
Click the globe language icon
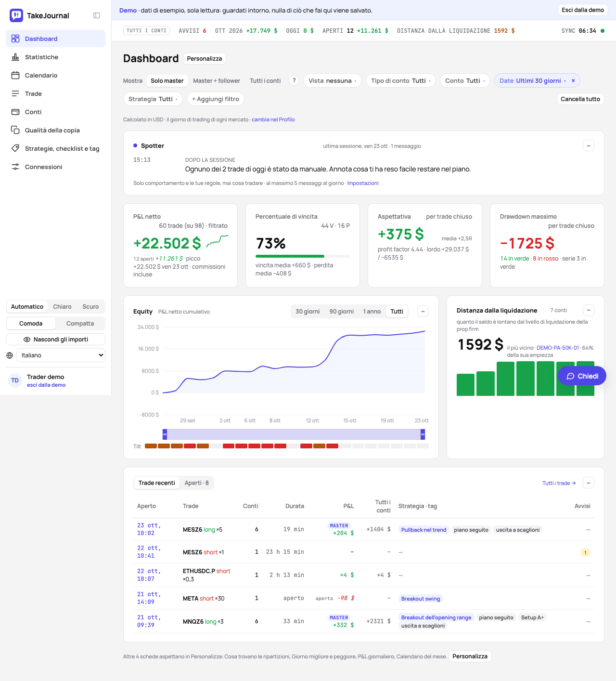click(10, 355)
